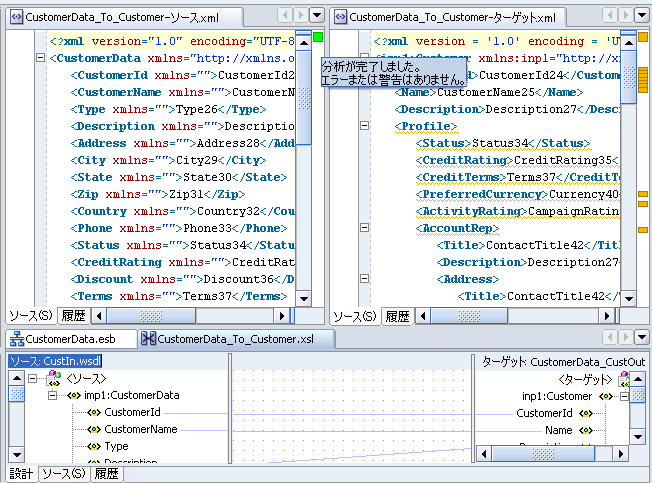
Task: Click scroll right arrow in source XML editor
Action: pos(282,316)
